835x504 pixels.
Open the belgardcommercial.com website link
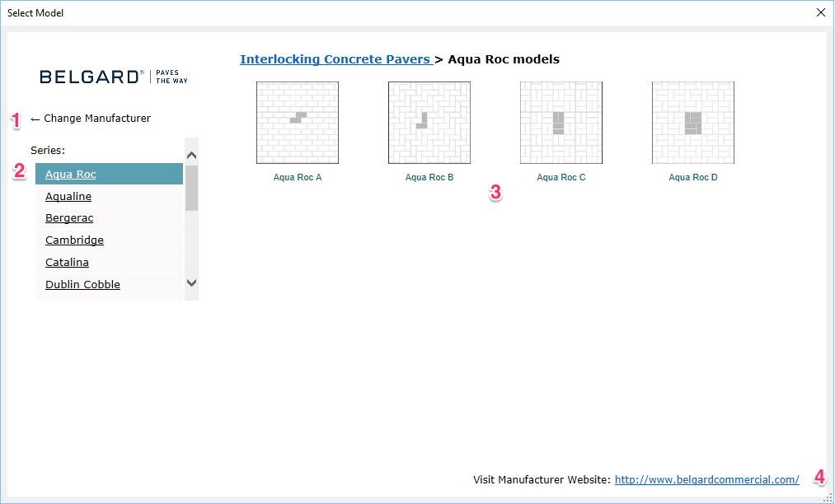click(x=706, y=479)
